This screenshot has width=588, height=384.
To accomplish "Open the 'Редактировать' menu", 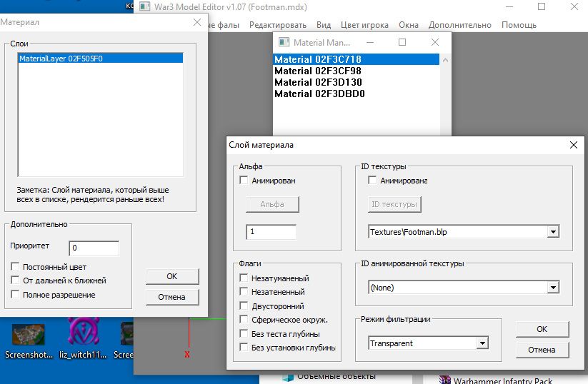I will click(278, 25).
